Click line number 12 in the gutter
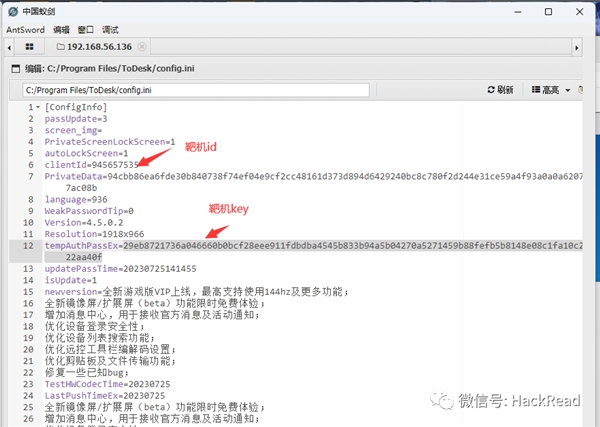This screenshot has width=600, height=427. click(x=28, y=246)
